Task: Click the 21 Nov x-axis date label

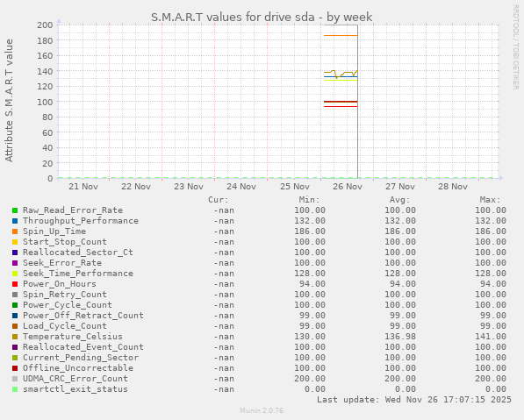Action: coord(83,186)
